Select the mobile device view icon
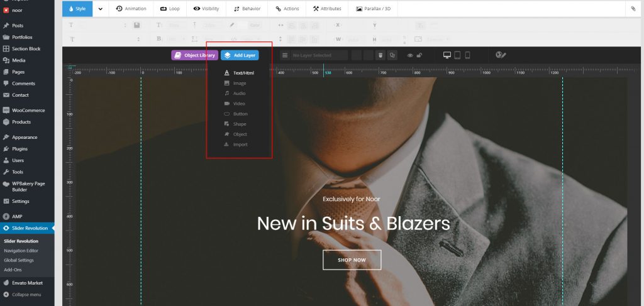Viewport: 644px width, 306px height. point(467,55)
